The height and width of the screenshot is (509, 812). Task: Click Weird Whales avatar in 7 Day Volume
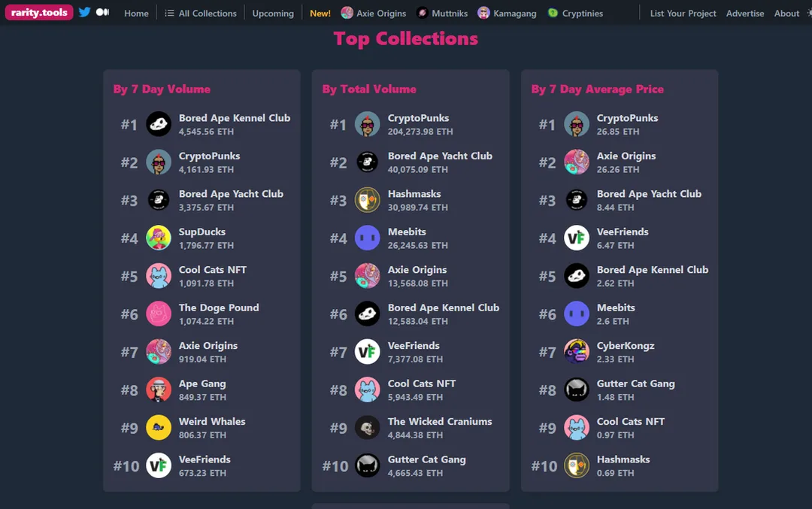coord(159,428)
